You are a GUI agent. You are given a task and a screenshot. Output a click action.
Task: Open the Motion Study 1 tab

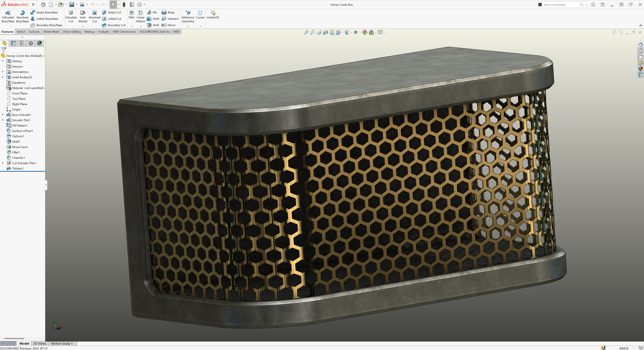pyautogui.click(x=62, y=343)
